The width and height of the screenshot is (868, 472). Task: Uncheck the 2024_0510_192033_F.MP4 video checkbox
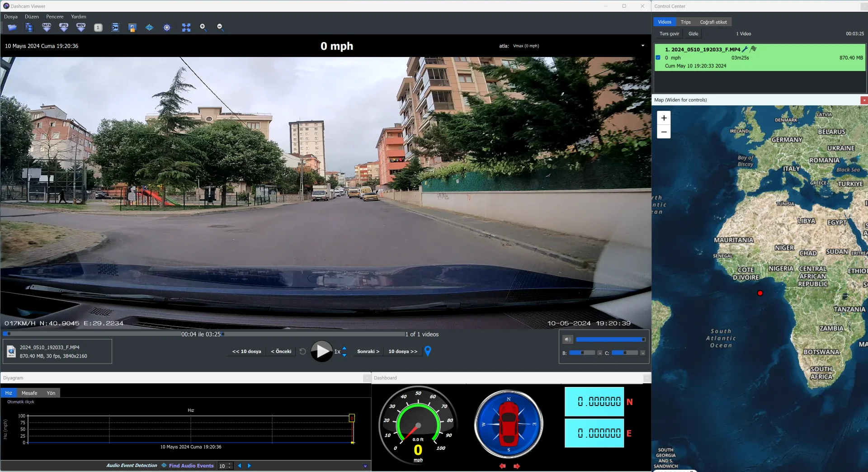(x=658, y=57)
